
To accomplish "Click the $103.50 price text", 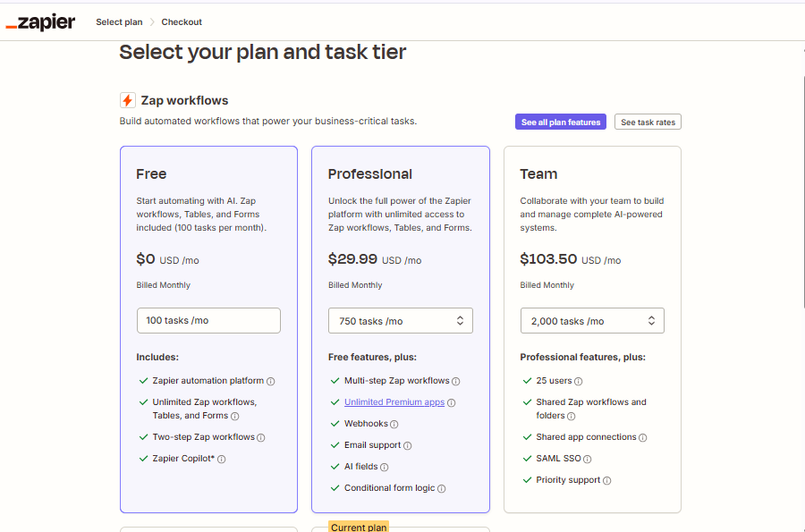I will [x=548, y=259].
